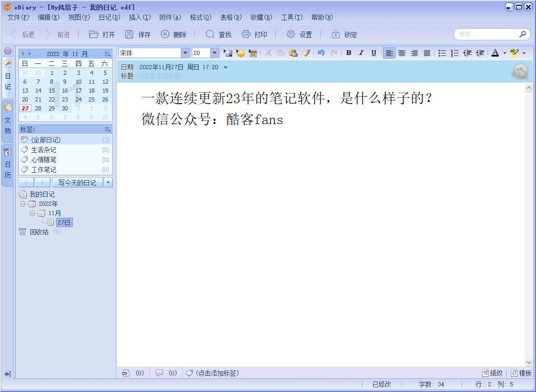Toggle underline formatting
The height and width of the screenshot is (392, 536).
tap(374, 53)
